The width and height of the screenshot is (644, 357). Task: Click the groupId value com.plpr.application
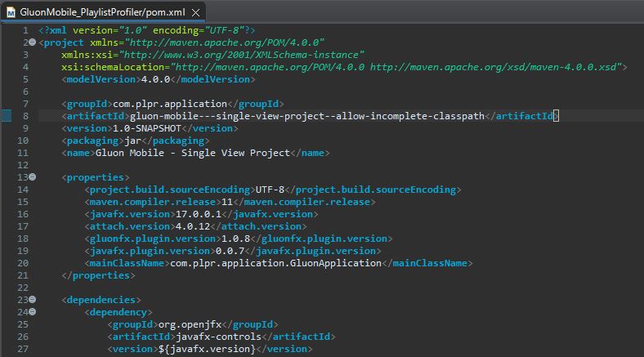coord(170,104)
